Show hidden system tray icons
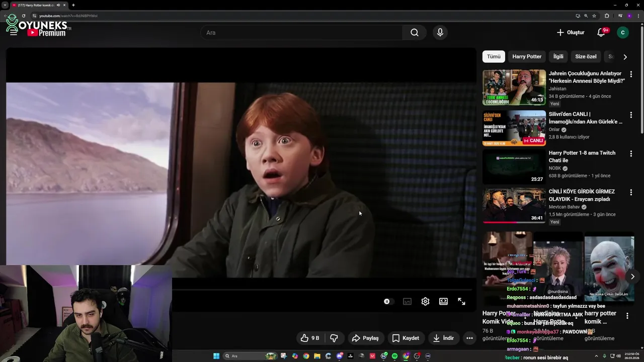The width and height of the screenshot is (644, 362). tap(597, 356)
